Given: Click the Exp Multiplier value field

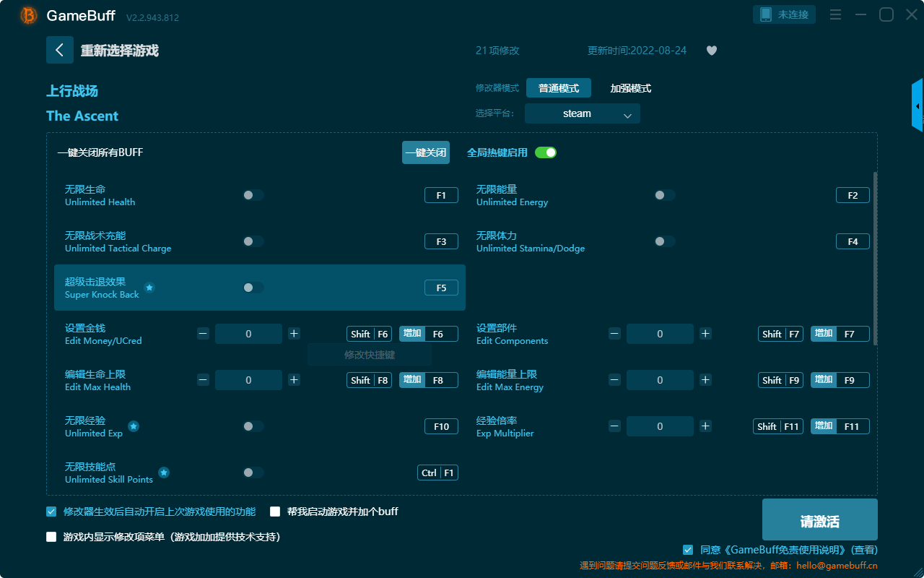Looking at the screenshot, I should (x=660, y=426).
